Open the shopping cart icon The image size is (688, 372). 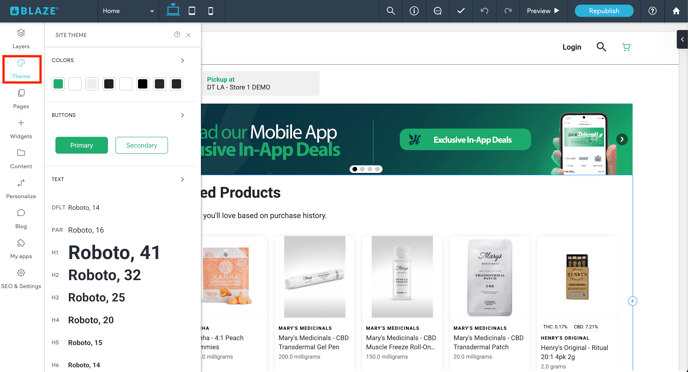(x=626, y=47)
